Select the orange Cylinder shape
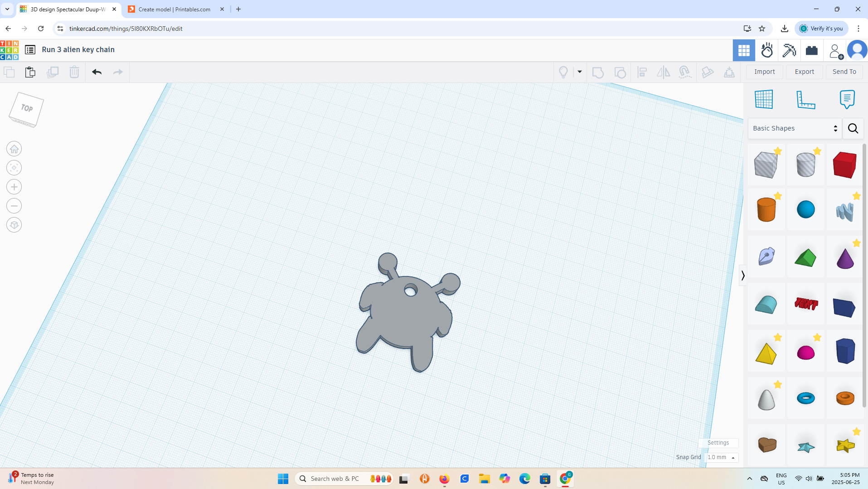Image resolution: width=868 pixels, height=489 pixels. coord(766,210)
